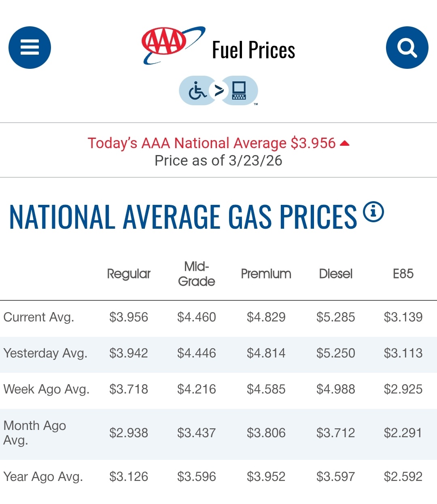Select the Premium column header
437x504 pixels.
(x=266, y=274)
